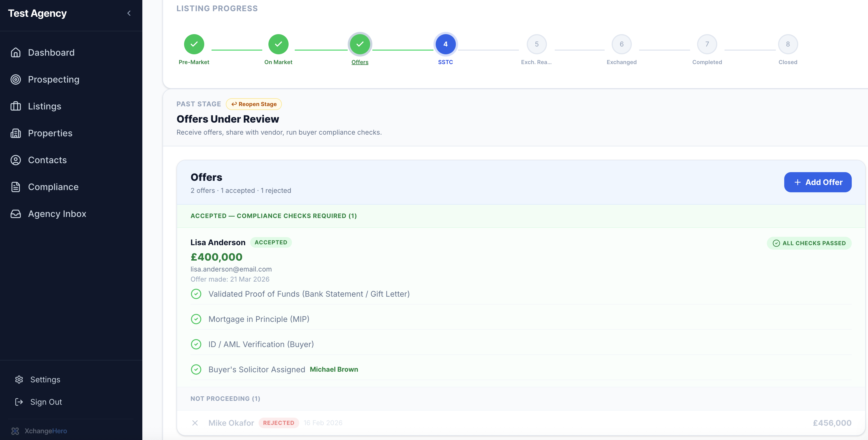The image size is (868, 440).
Task: Select the SSTC stage step
Action: pos(445,44)
